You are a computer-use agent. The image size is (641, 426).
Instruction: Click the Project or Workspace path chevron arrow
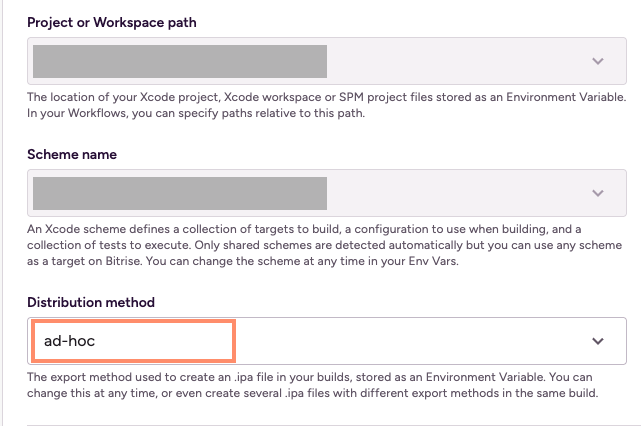coord(598,61)
